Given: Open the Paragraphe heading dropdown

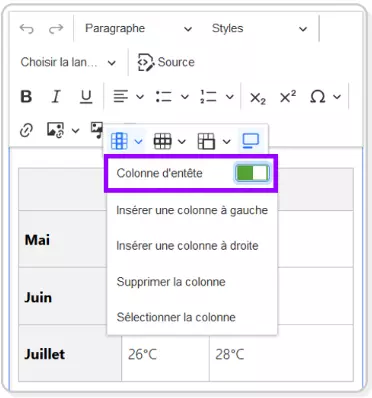Looking at the screenshot, I should click(x=138, y=29).
